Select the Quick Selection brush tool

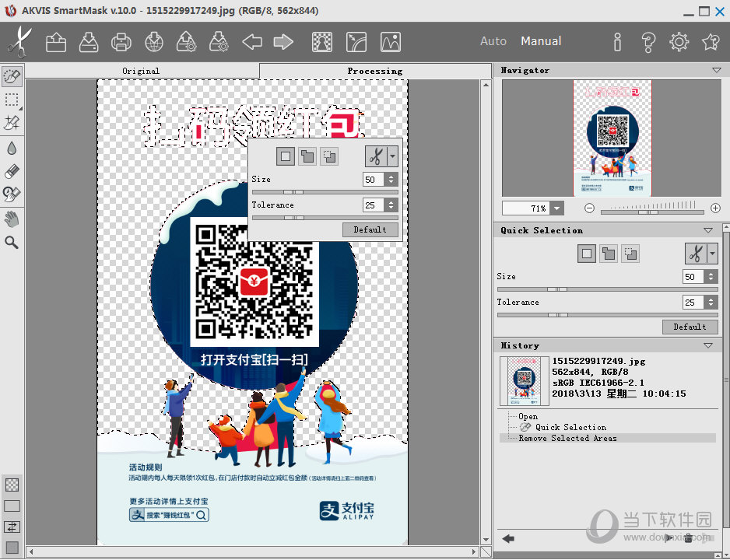click(12, 75)
